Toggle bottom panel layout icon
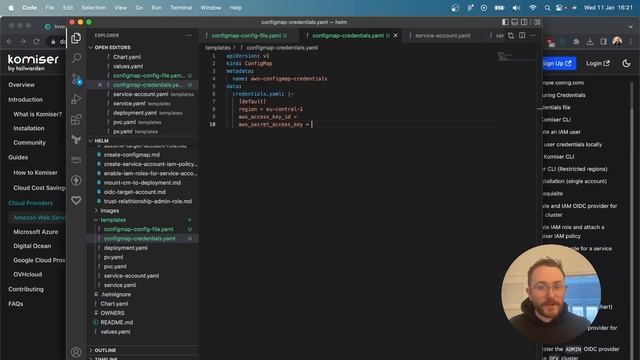 click(515, 22)
